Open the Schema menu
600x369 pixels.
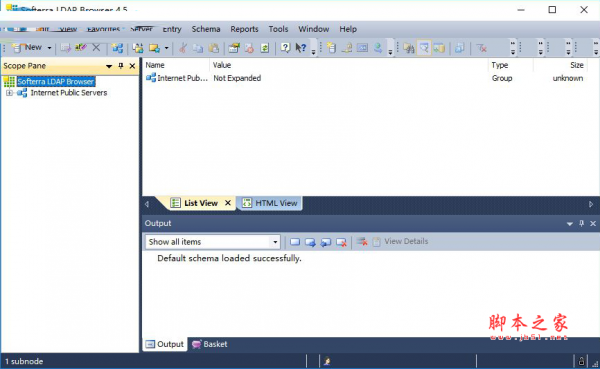tap(206, 29)
